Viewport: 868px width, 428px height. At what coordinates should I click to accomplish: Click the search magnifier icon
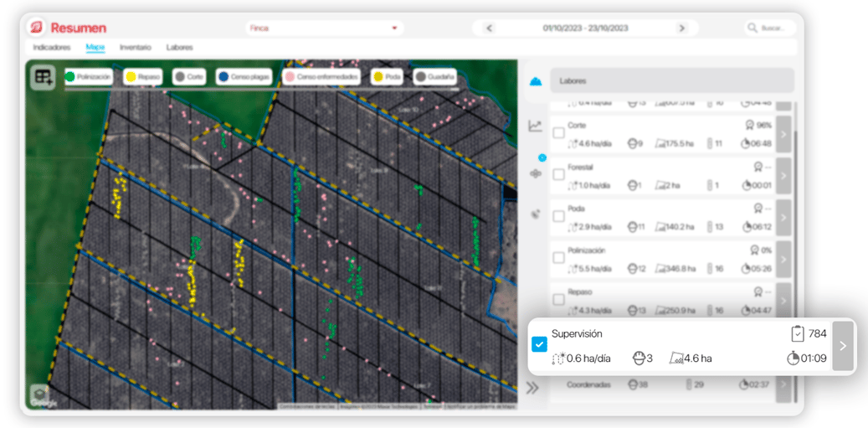[752, 28]
